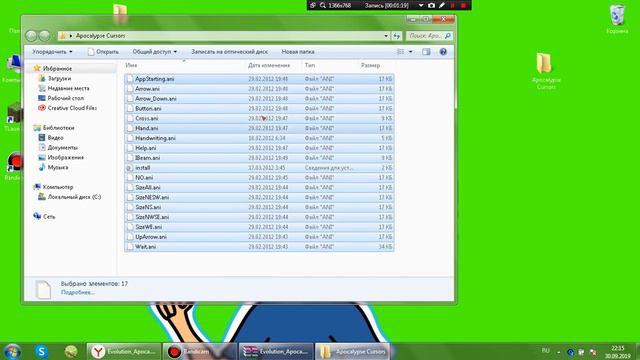Sort by the Имя column header
640x360 pixels.
[x=184, y=65]
